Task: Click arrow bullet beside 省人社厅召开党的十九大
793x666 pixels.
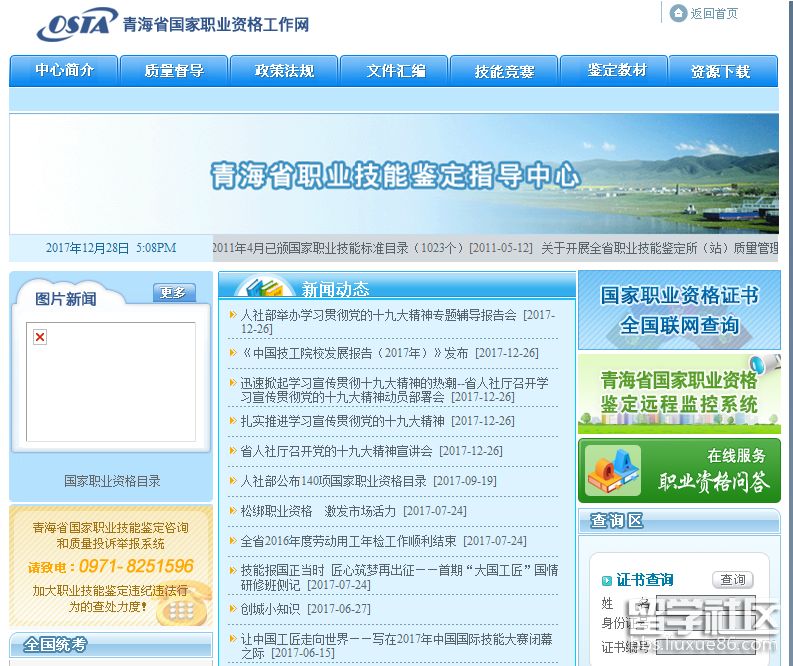Action: (x=233, y=451)
